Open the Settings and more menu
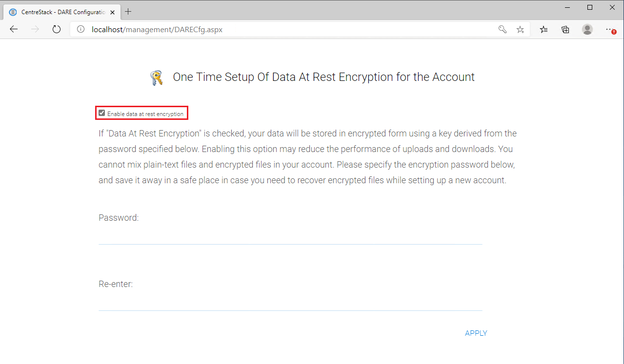This screenshot has height=364, width=624. tap(610, 29)
